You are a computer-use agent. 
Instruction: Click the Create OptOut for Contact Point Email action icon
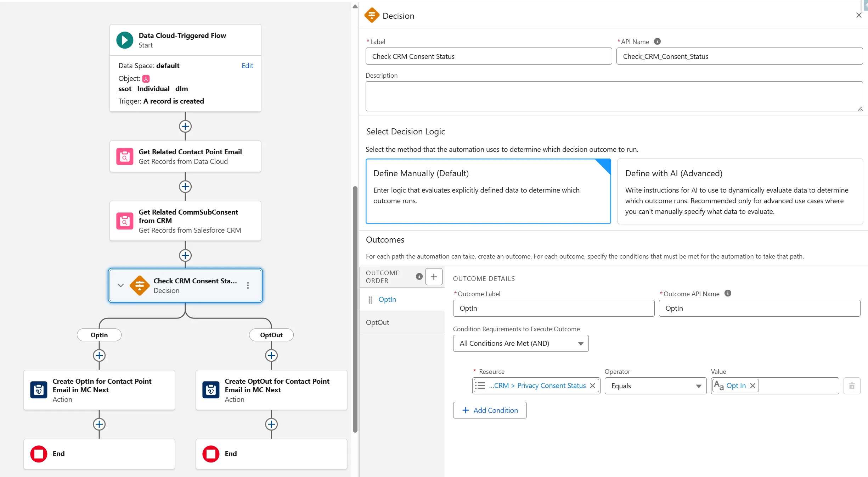[211, 390]
